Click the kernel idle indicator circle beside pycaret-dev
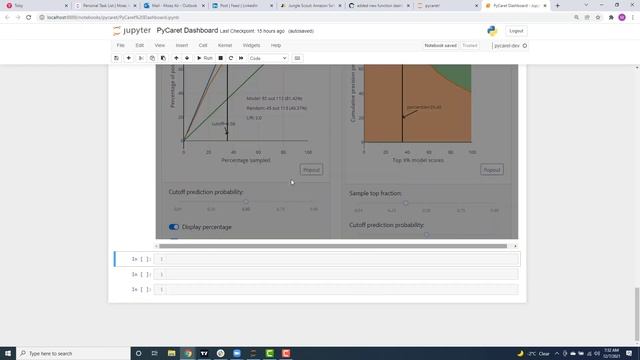The width and height of the screenshot is (640, 360). (525, 46)
